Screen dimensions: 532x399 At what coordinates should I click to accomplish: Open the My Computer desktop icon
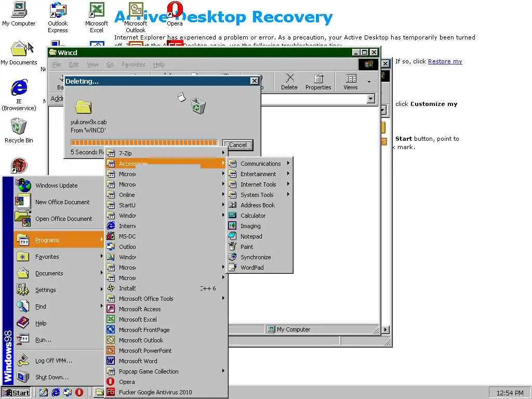point(19,14)
